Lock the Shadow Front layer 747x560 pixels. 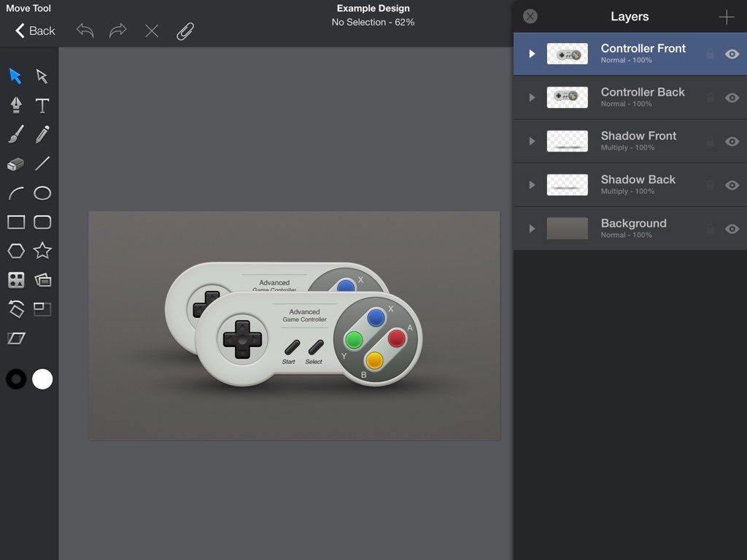pyautogui.click(x=711, y=141)
